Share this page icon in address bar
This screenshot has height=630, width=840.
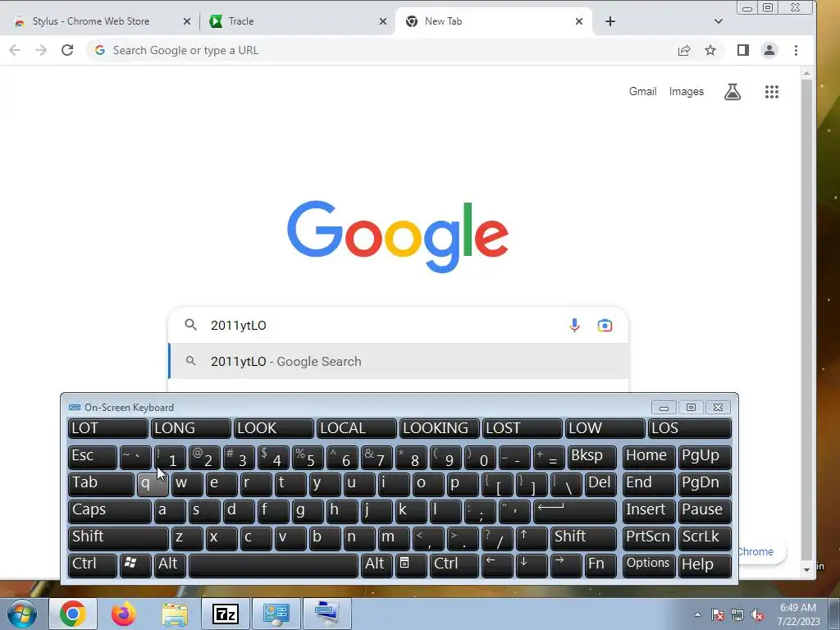(x=684, y=50)
